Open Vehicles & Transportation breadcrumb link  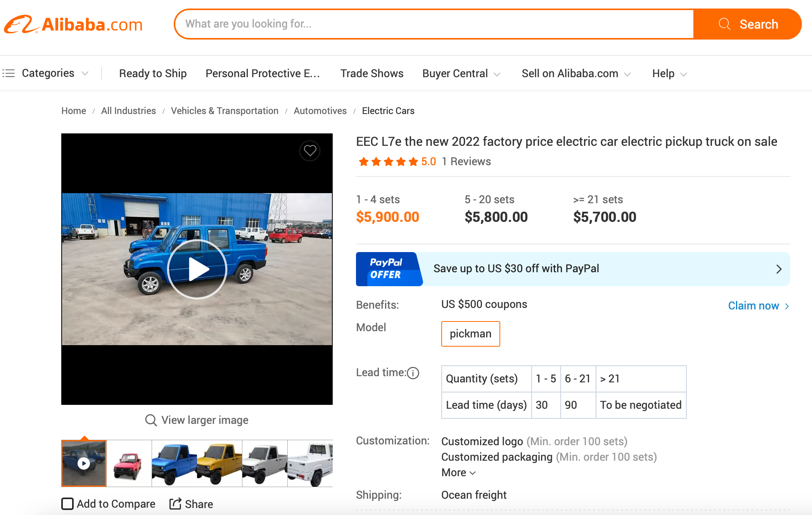point(225,111)
